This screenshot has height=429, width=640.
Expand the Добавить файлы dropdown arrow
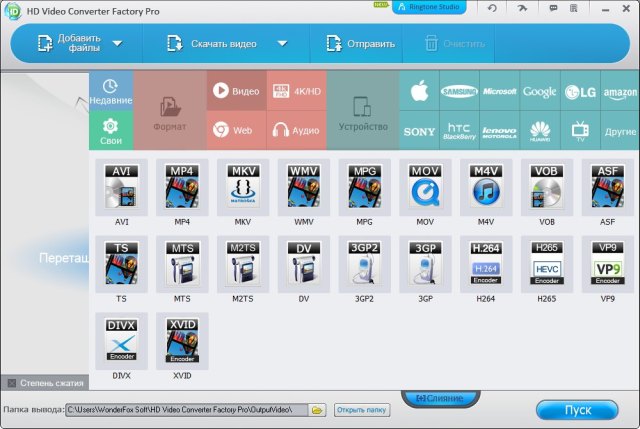pyautogui.click(x=118, y=44)
